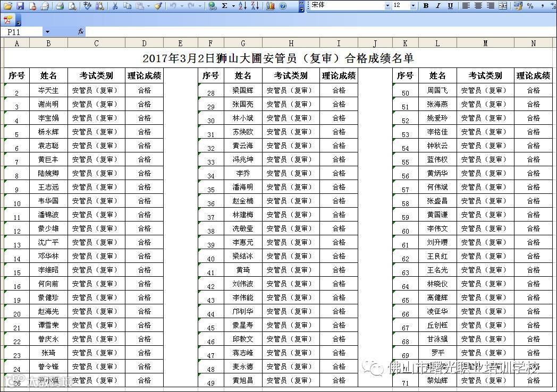Select the title cell 2017年3月2日狮山大圃安管员
557x392 pixels.
tap(278, 58)
